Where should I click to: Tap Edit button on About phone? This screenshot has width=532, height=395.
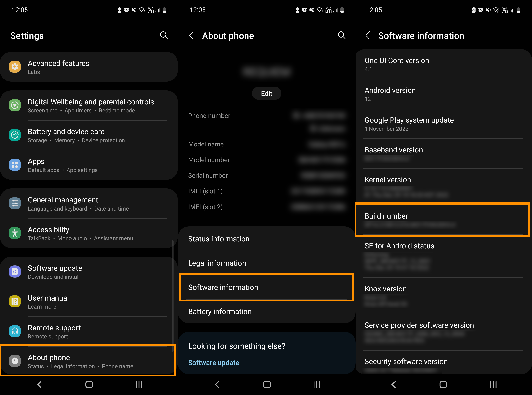pyautogui.click(x=266, y=93)
